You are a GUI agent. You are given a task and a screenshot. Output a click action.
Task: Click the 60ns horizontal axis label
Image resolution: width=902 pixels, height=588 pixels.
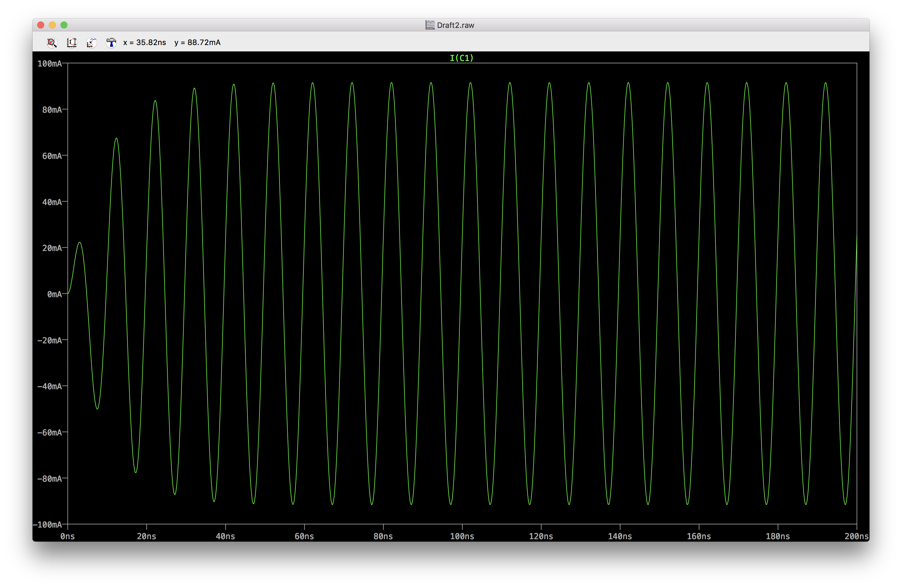[x=304, y=536]
